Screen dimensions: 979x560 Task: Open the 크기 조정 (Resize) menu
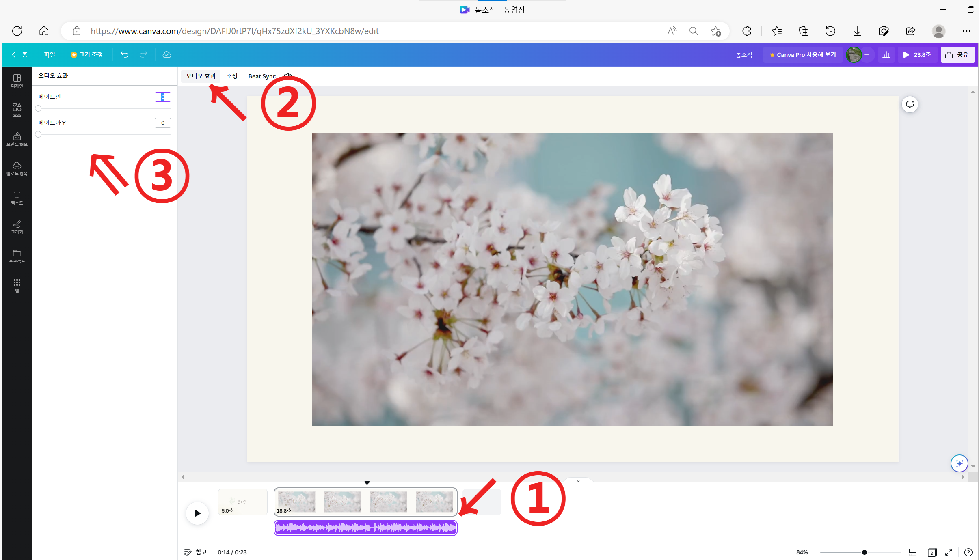86,54
